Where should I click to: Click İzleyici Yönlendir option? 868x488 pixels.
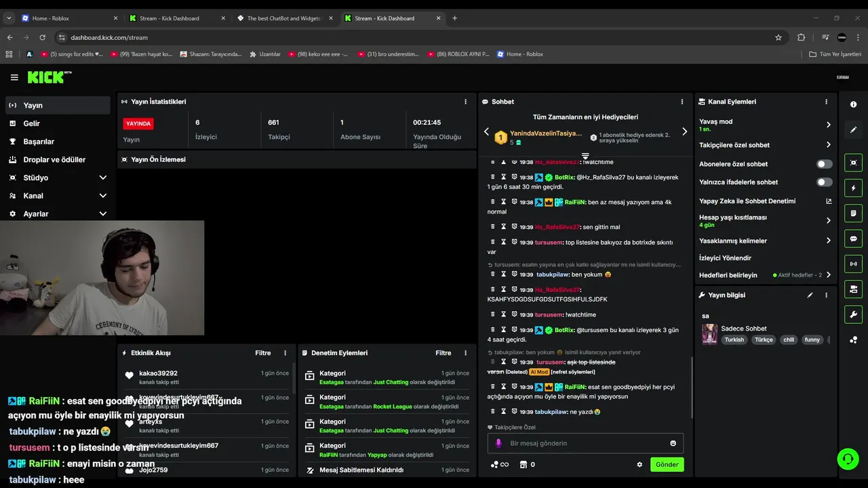click(x=725, y=258)
